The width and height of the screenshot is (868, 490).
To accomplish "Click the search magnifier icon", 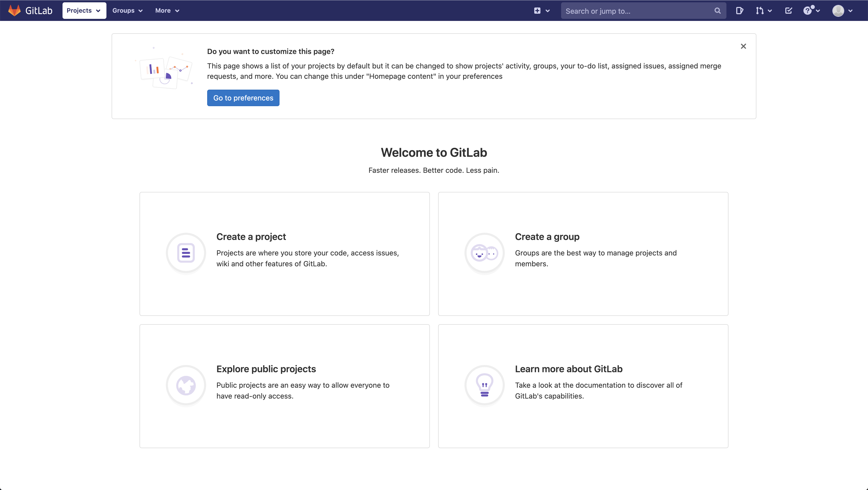I will [x=717, y=10].
